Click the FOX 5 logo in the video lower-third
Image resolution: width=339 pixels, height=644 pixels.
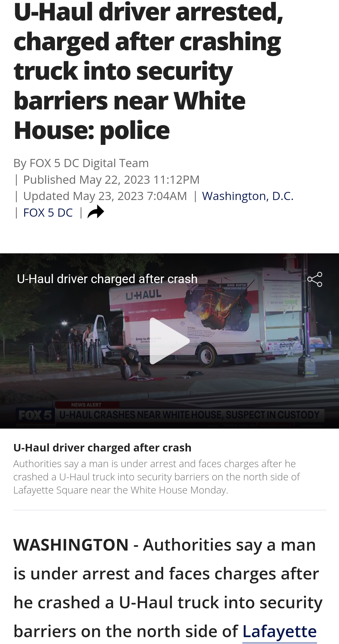[35, 415]
